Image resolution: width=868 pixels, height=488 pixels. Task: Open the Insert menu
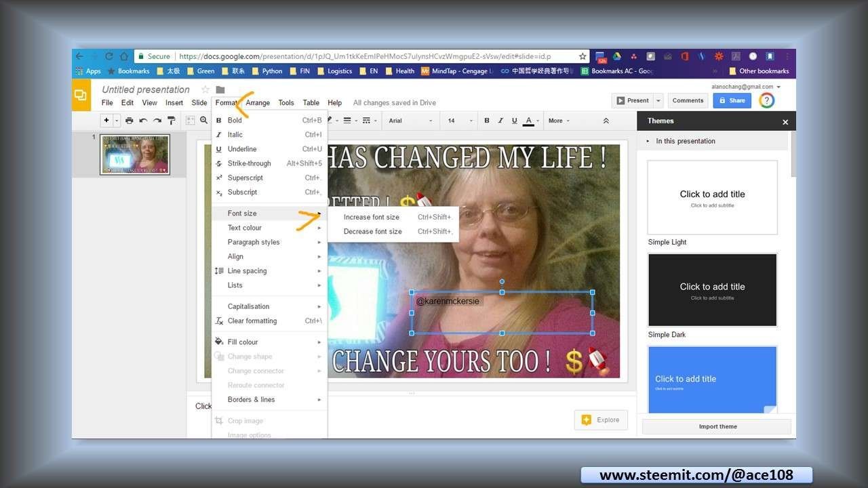pyautogui.click(x=174, y=103)
